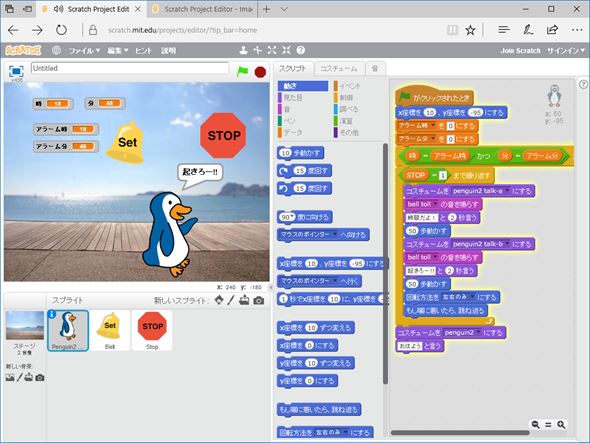Reset scripts zoom with equals icon

pos(548,425)
